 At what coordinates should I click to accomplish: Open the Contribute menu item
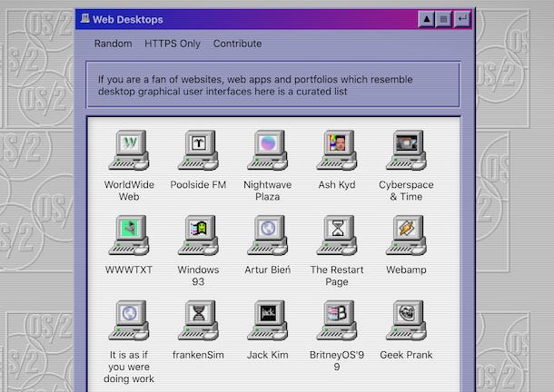pos(237,44)
